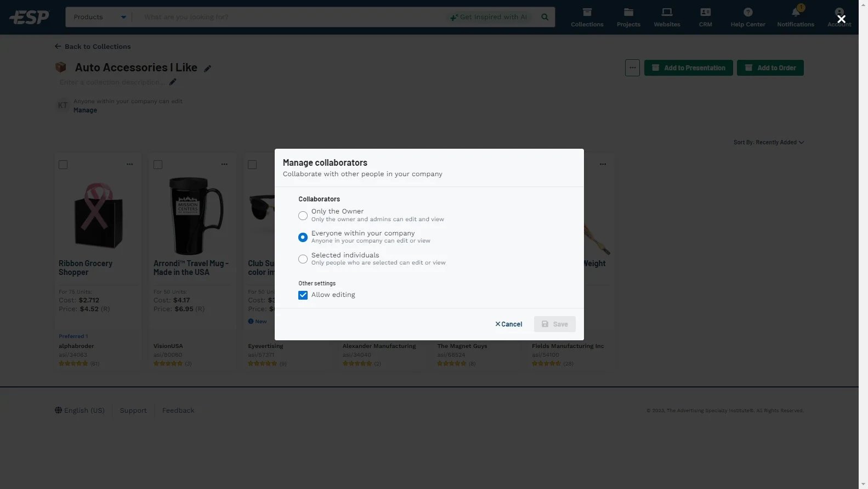Open the Arrondi Travel Mug product image

192,216
